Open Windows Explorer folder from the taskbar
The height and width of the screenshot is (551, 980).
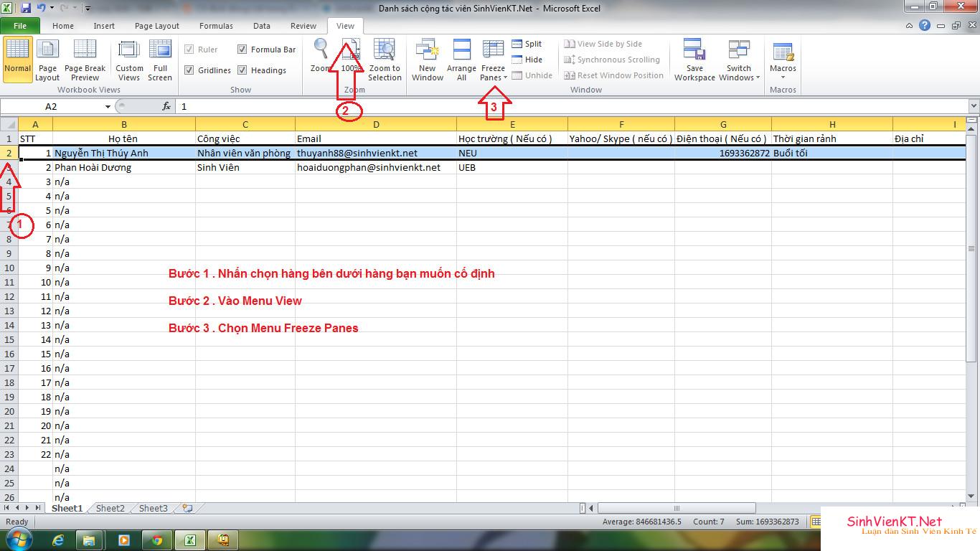click(x=90, y=540)
